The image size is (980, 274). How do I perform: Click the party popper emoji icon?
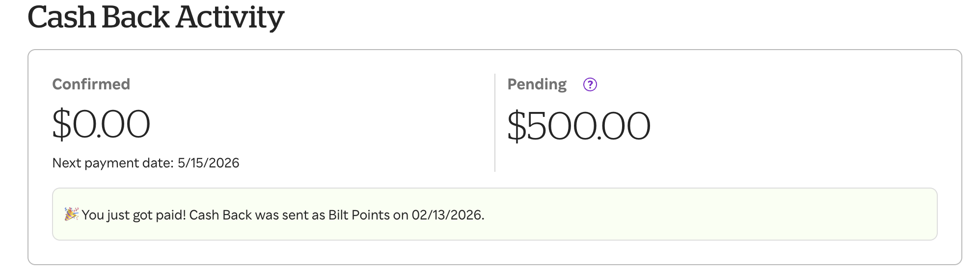(x=71, y=214)
